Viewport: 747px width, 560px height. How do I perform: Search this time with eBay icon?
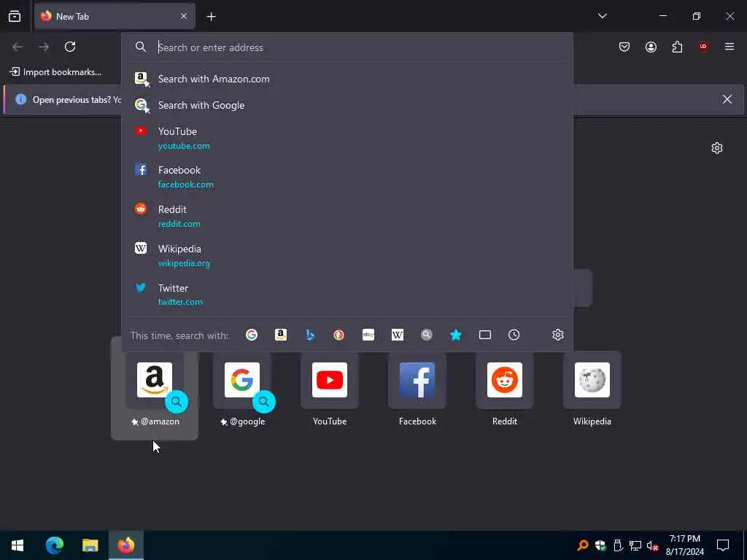[x=368, y=335]
